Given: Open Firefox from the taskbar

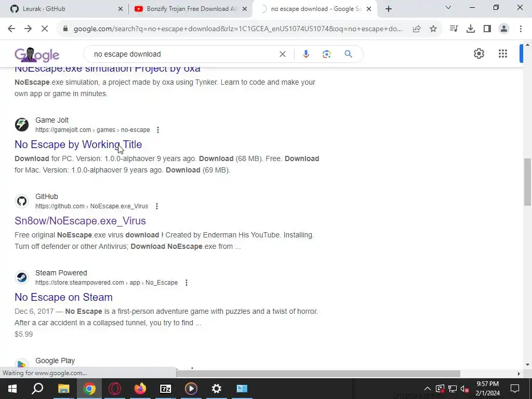Looking at the screenshot, I should (x=140, y=389).
